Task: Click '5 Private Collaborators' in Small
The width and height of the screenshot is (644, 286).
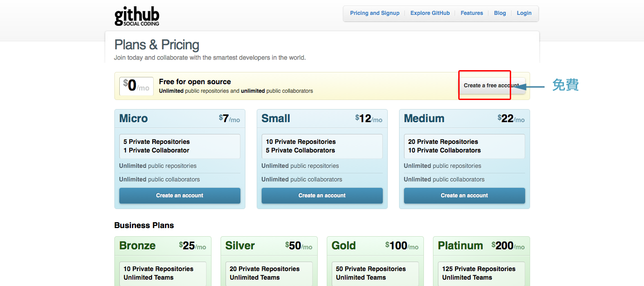Action: point(301,150)
